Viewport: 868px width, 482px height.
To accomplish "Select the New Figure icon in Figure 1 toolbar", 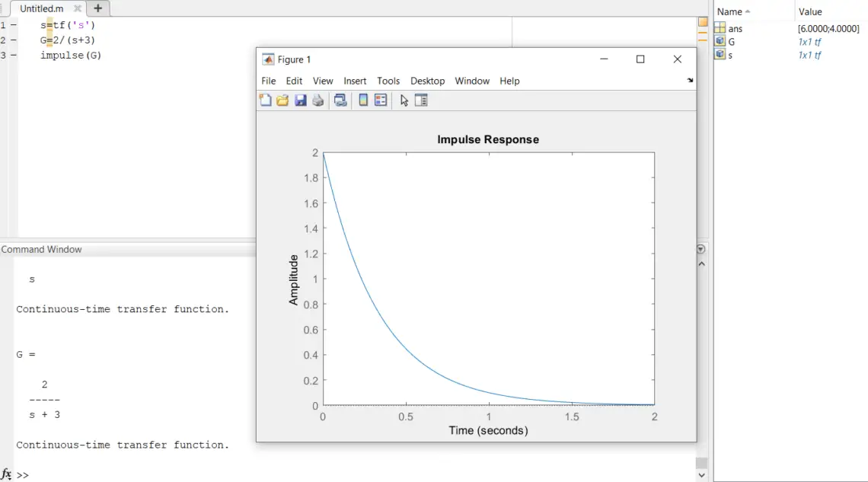I will [266, 100].
